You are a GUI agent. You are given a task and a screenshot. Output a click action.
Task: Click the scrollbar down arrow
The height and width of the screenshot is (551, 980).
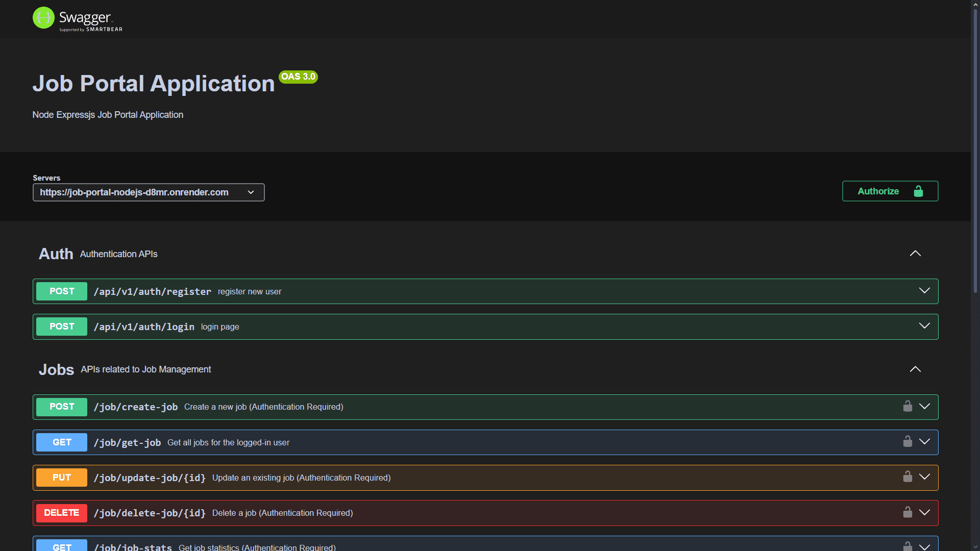(975, 546)
